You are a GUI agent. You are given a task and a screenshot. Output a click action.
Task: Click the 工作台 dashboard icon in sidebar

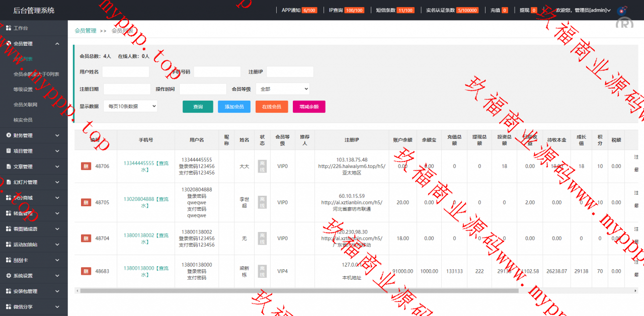[x=9, y=28]
